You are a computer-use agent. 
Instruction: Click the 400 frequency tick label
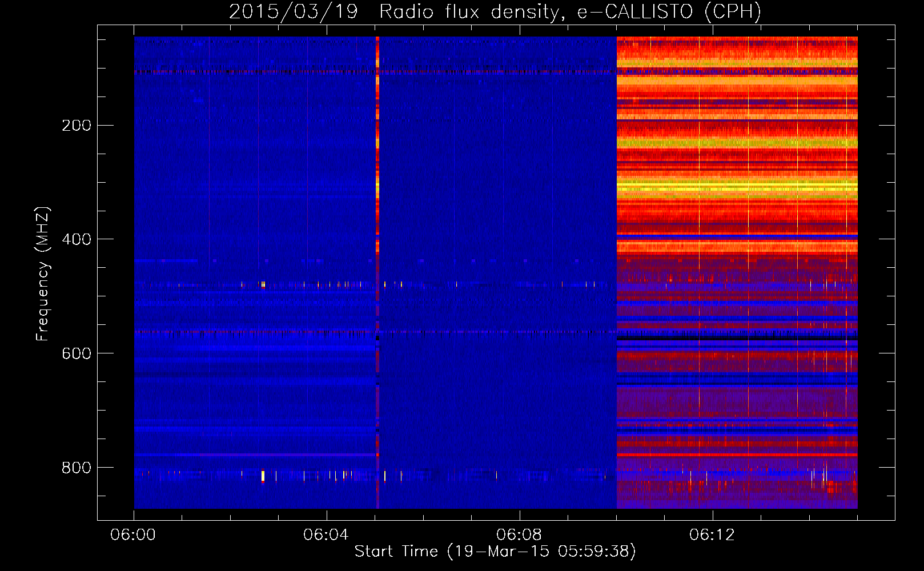(x=77, y=239)
